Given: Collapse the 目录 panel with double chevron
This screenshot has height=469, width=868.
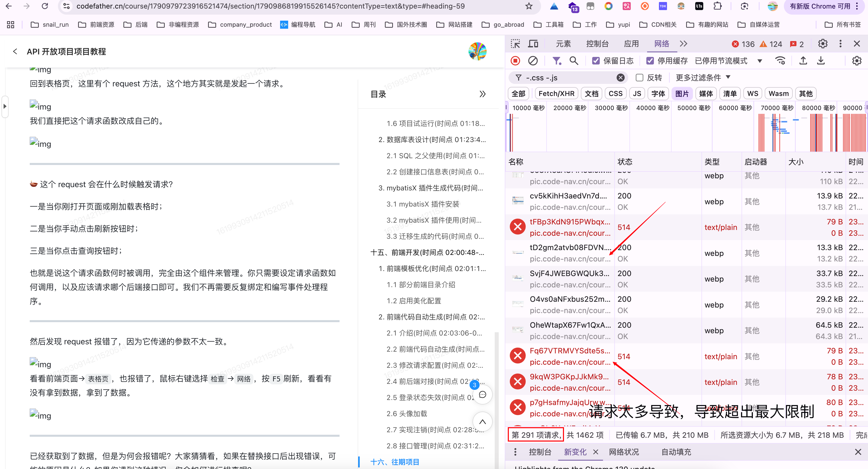Looking at the screenshot, I should [x=483, y=94].
